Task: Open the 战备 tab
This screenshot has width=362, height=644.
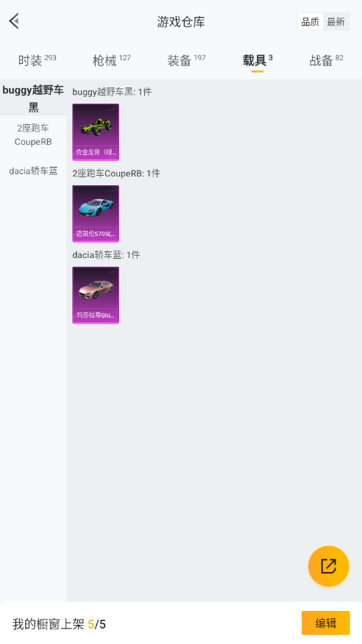Action: (326, 60)
